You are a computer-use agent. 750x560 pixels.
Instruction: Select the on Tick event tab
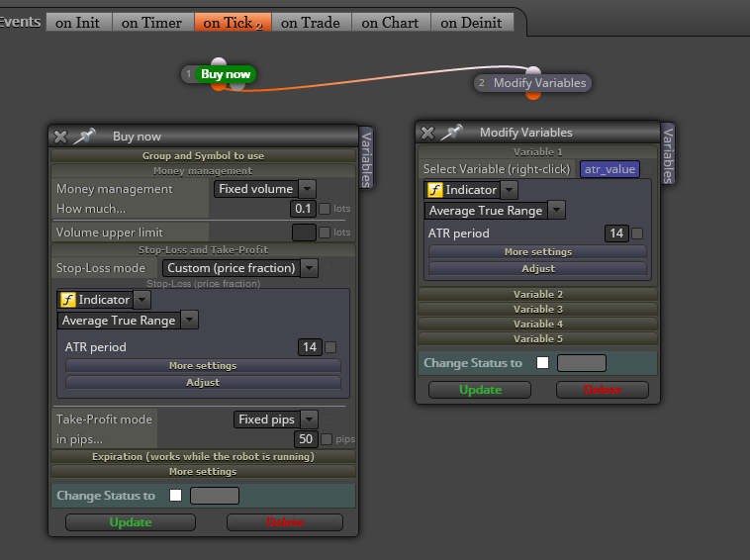pos(233,23)
